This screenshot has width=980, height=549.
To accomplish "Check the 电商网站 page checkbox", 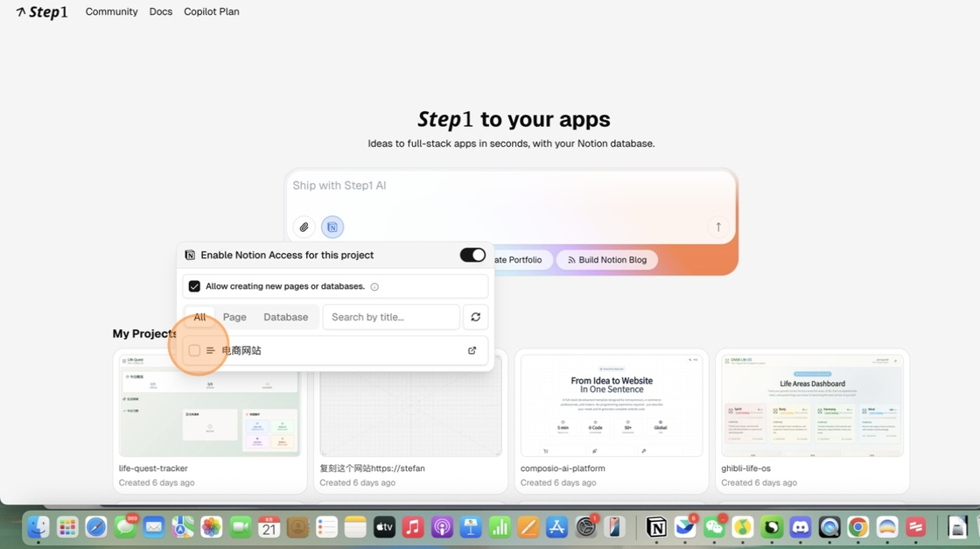I will (x=194, y=351).
